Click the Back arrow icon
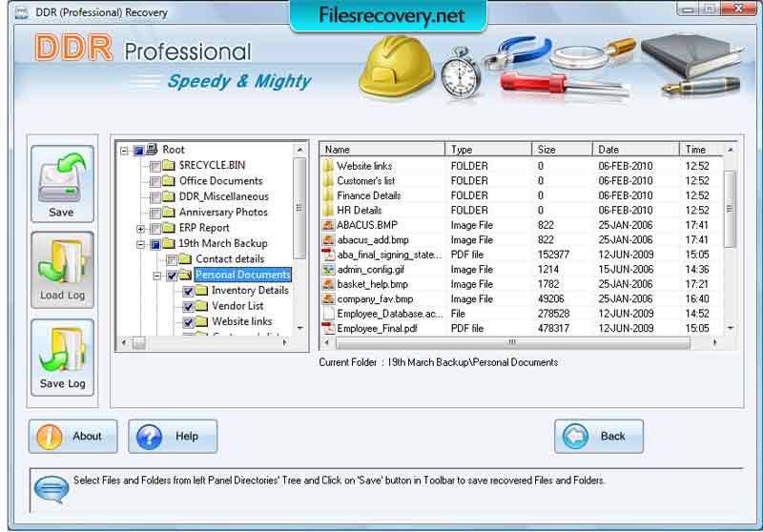The width and height of the screenshot is (763, 532). click(x=575, y=437)
